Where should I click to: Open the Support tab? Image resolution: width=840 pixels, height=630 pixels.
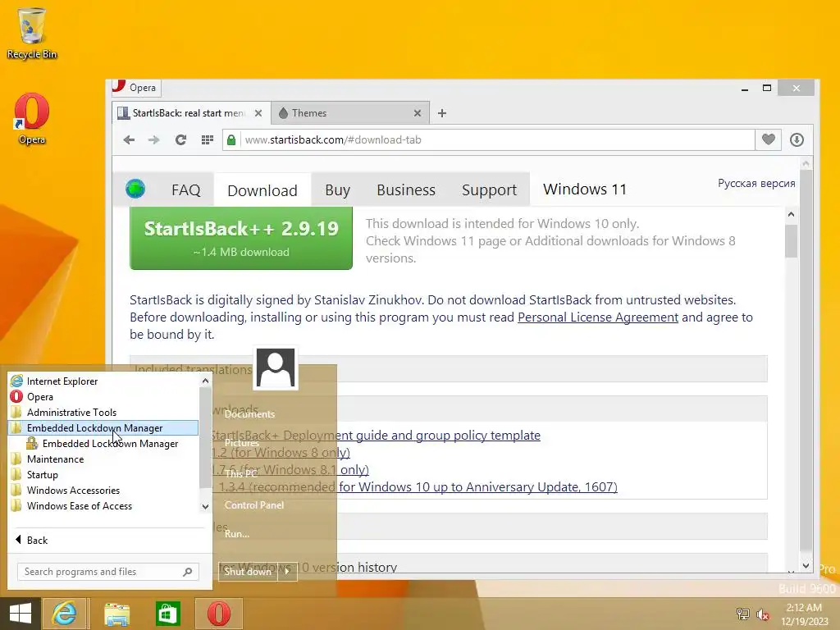pos(489,189)
